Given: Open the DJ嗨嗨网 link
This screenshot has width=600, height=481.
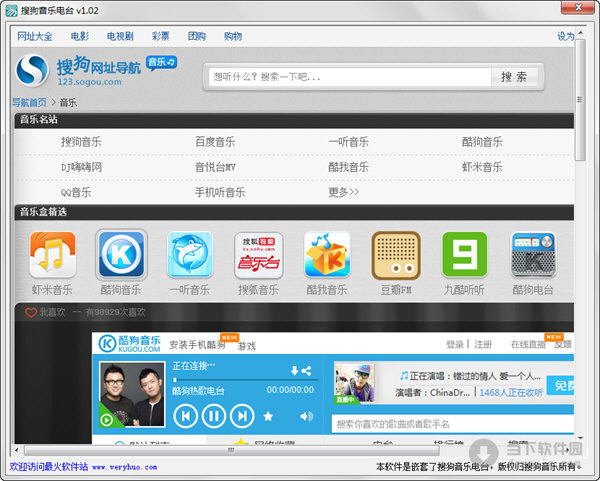Looking at the screenshot, I should [x=82, y=167].
